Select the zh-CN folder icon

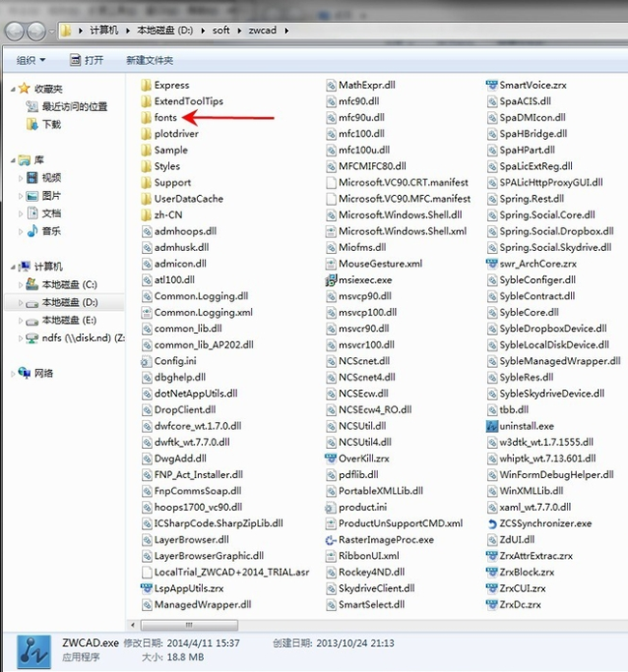(147, 214)
